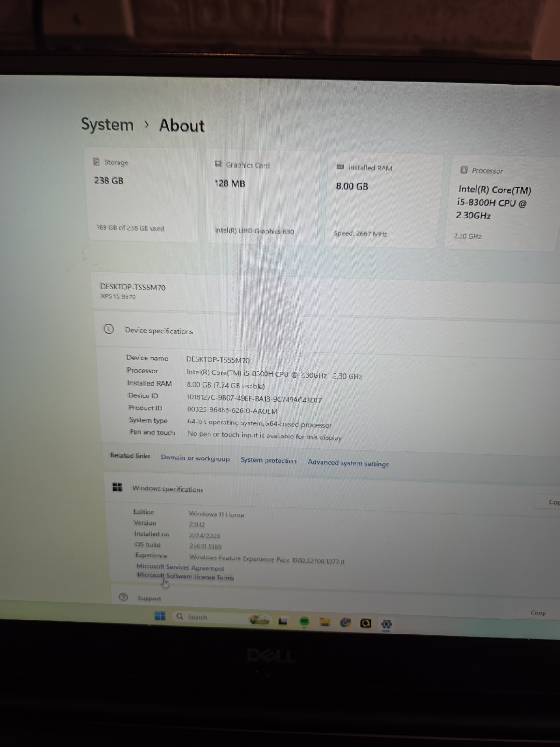
Task: Open Domain or workgroup link
Action: (x=195, y=458)
